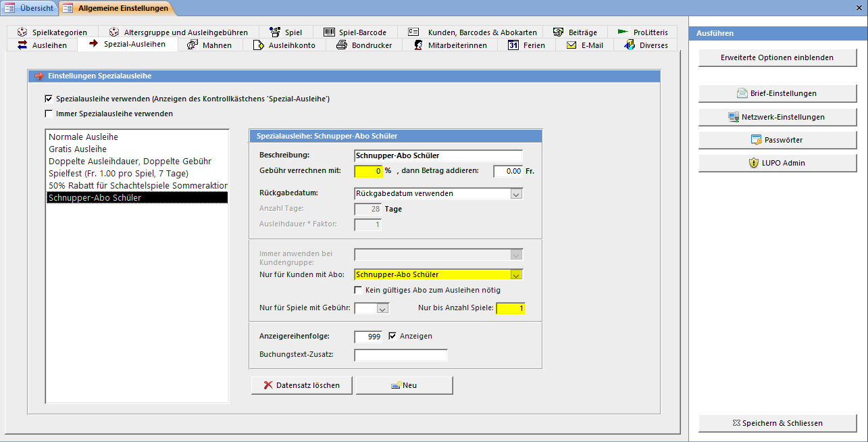Image resolution: width=868 pixels, height=442 pixels.
Task: Click the shield icon on LUPO Admin
Action: click(x=755, y=163)
